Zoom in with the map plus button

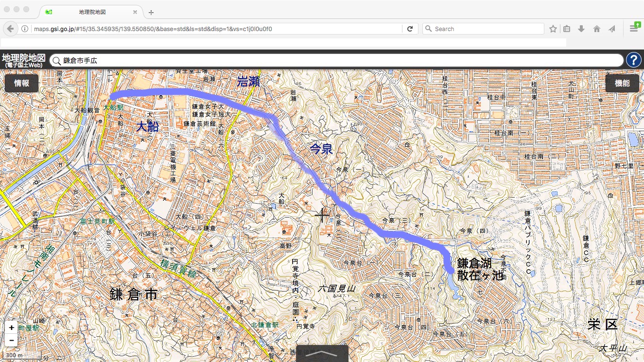[x=12, y=328]
